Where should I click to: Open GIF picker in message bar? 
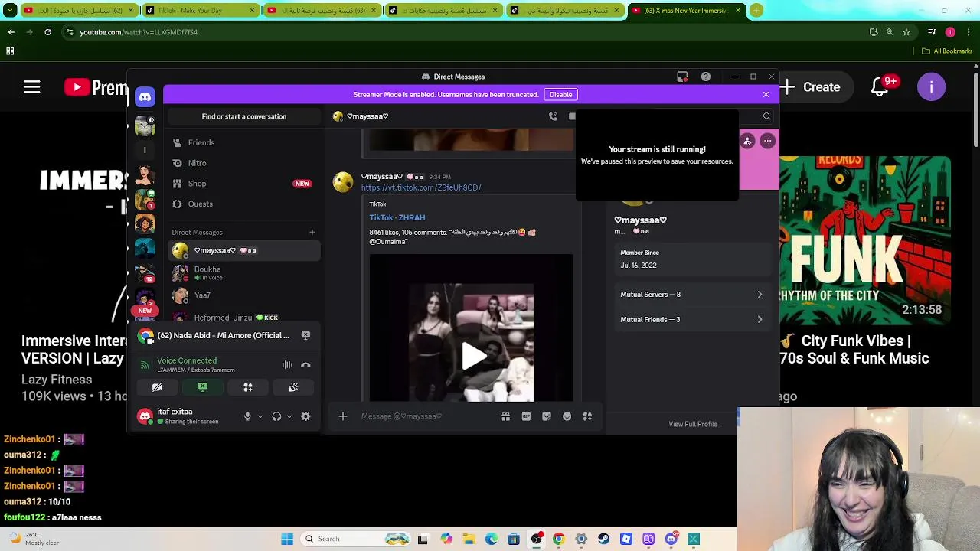pyautogui.click(x=526, y=416)
